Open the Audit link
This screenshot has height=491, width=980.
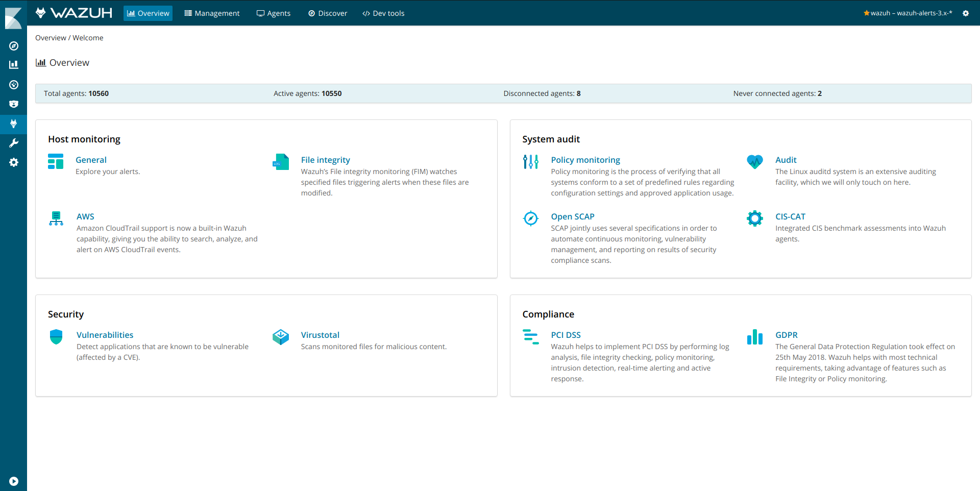[x=786, y=160]
